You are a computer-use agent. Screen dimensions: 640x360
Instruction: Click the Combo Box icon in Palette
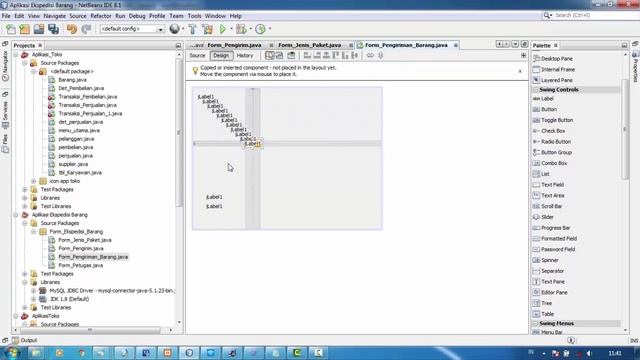[x=537, y=163]
